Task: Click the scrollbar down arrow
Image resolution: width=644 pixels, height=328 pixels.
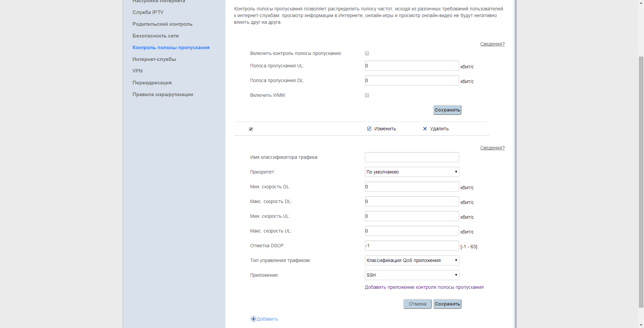Action: pyautogui.click(x=641, y=325)
